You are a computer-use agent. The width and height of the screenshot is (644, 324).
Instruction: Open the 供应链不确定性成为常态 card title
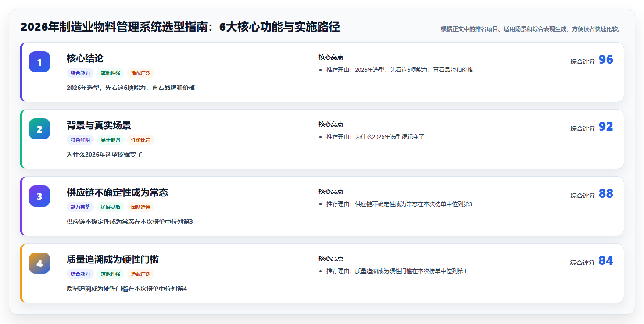117,192
